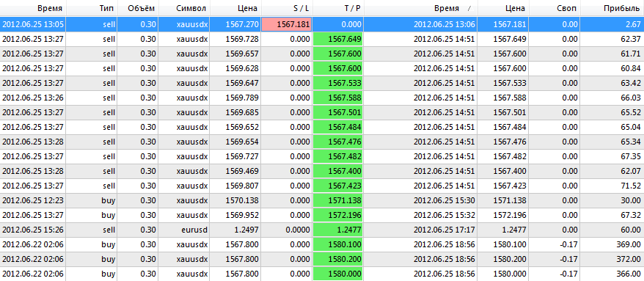
Task: Select the row with profit 2.67
Action: pos(322,24)
